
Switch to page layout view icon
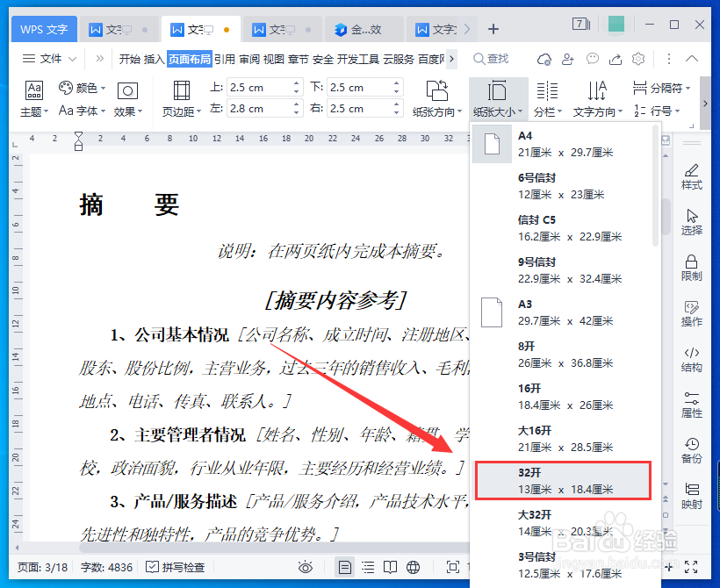[345, 567]
